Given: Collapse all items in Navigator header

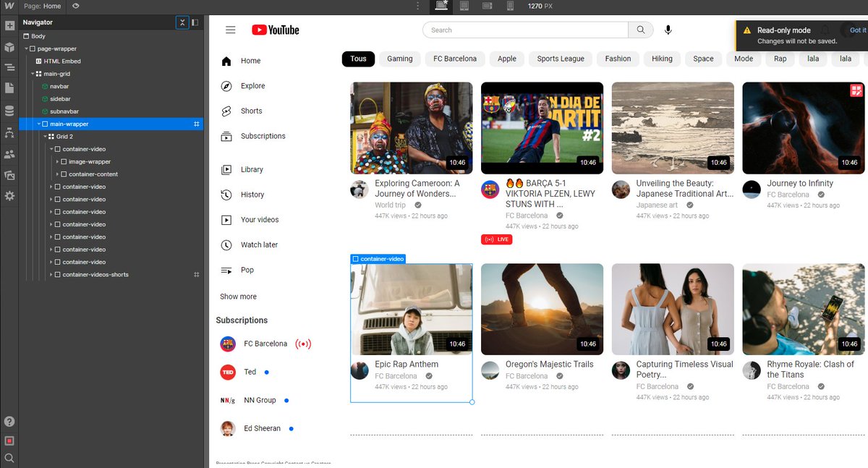Looking at the screenshot, I should (x=183, y=22).
